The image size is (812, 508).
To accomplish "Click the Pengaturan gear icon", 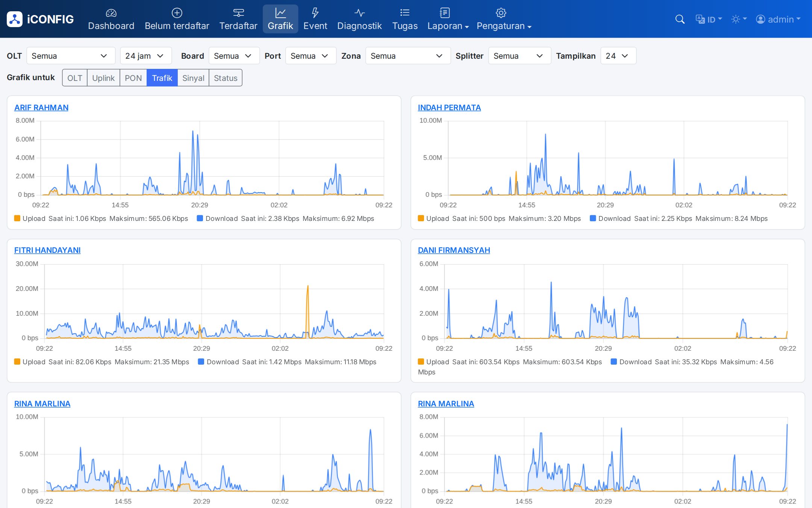I will (x=501, y=13).
